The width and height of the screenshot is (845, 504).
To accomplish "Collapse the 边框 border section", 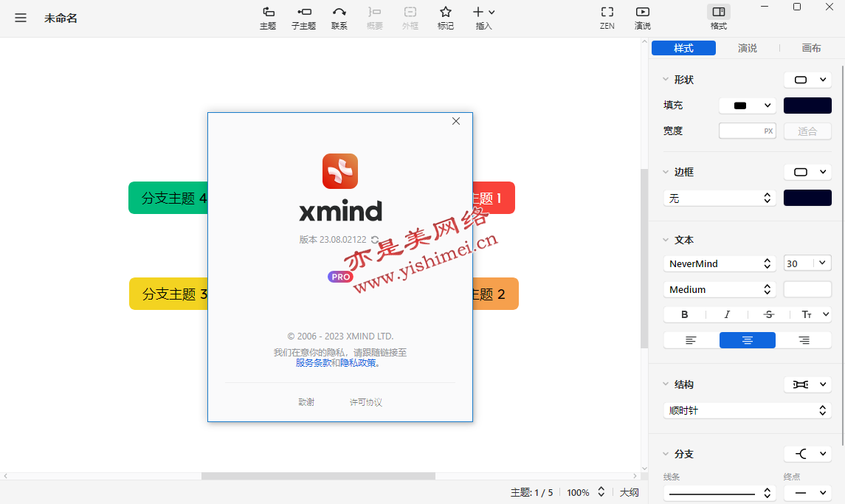I will click(x=666, y=172).
